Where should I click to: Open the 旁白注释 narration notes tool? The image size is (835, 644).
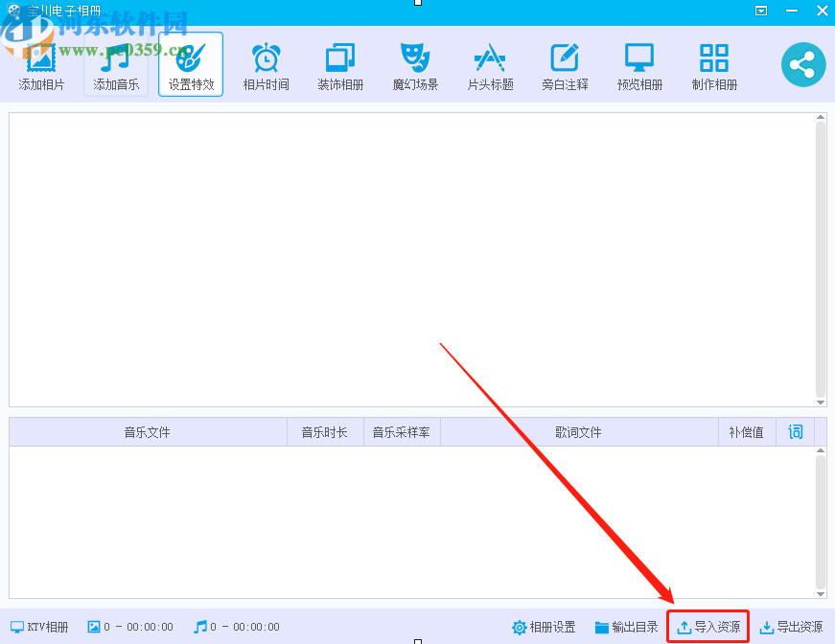click(565, 65)
